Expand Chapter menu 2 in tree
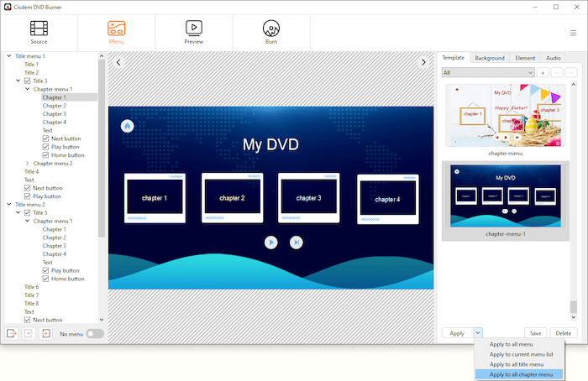This screenshot has height=381, width=588. click(28, 164)
